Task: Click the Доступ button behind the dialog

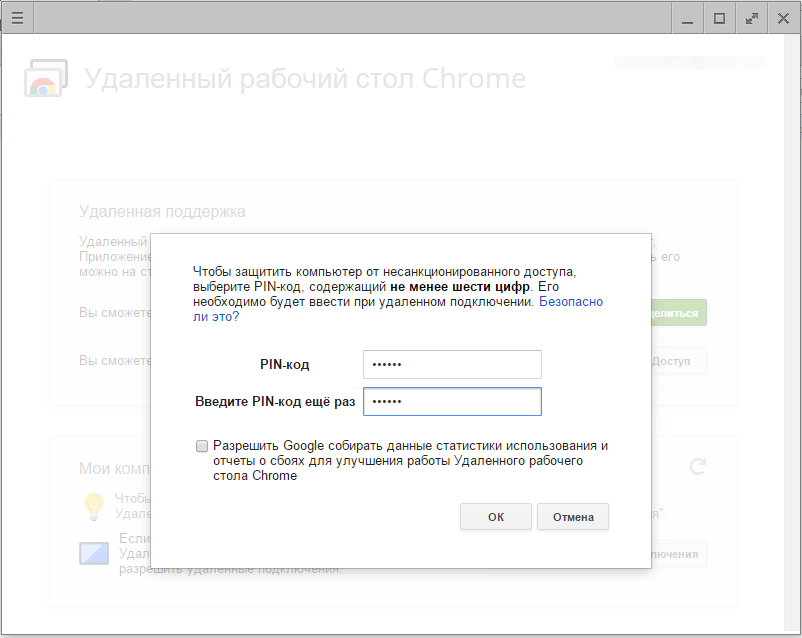Action: click(x=678, y=361)
